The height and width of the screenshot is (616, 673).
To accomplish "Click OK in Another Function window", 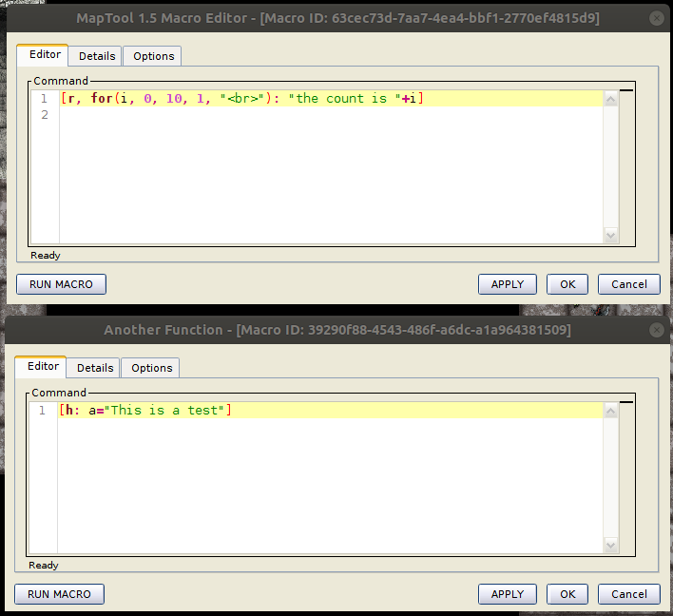I will (567, 594).
